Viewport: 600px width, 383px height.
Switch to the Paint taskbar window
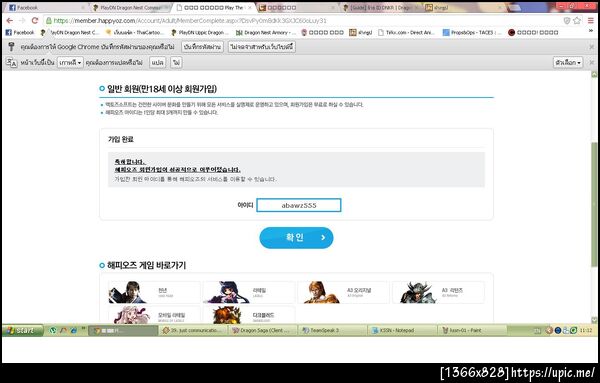(472, 330)
